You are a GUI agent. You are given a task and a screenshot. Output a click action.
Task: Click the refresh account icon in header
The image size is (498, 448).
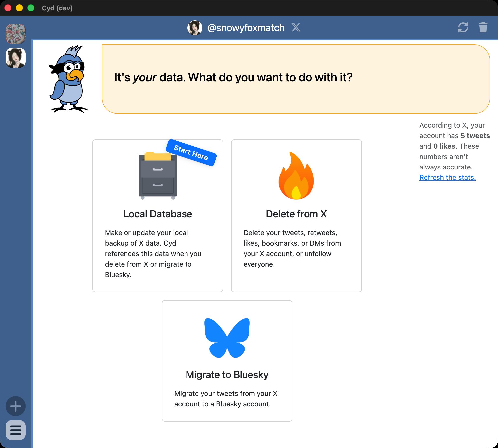pos(463,27)
